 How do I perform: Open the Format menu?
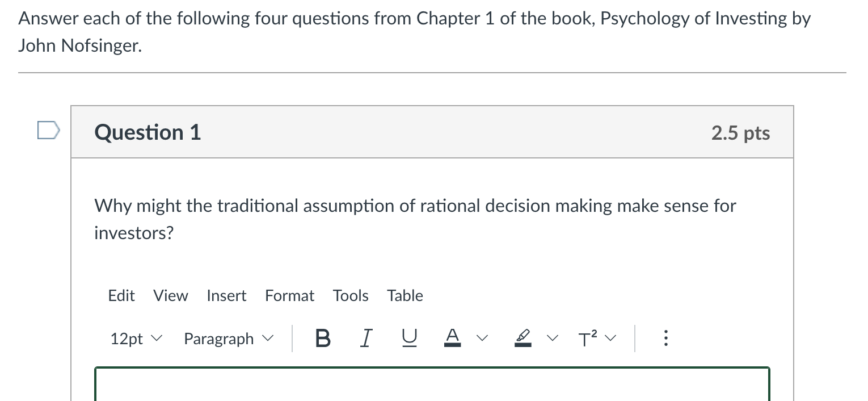289,295
